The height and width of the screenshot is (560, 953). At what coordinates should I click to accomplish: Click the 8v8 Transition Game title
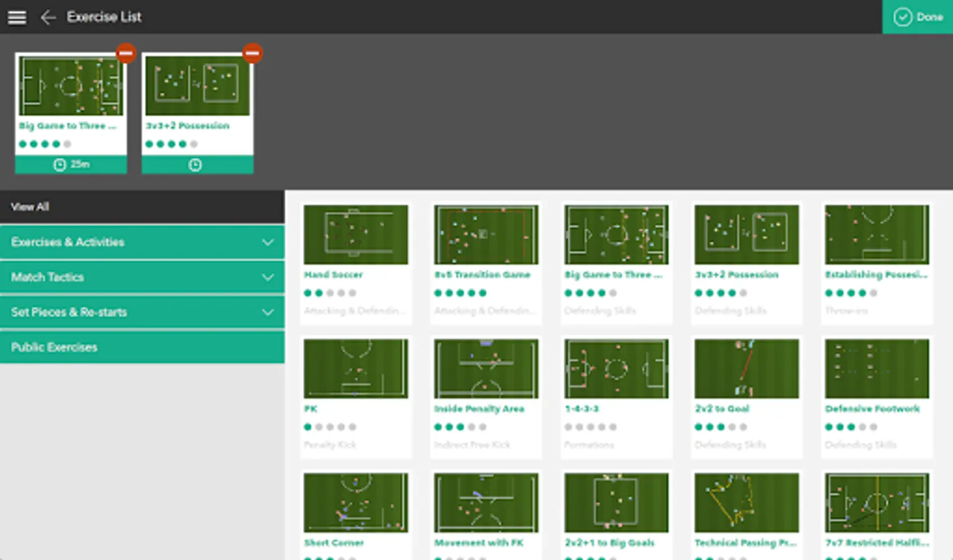[482, 274]
